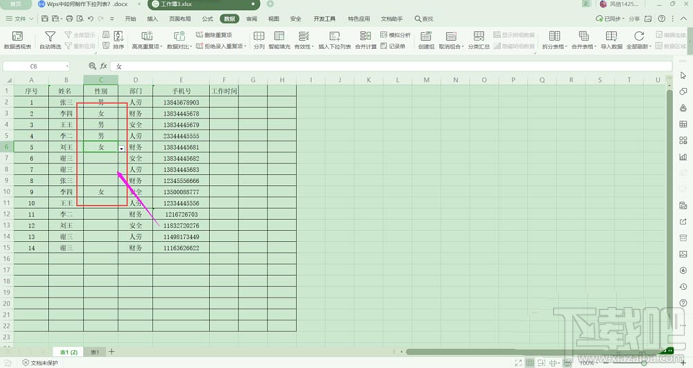
Task: Expand quick access toolbar customize arrow
Action: [112, 19]
